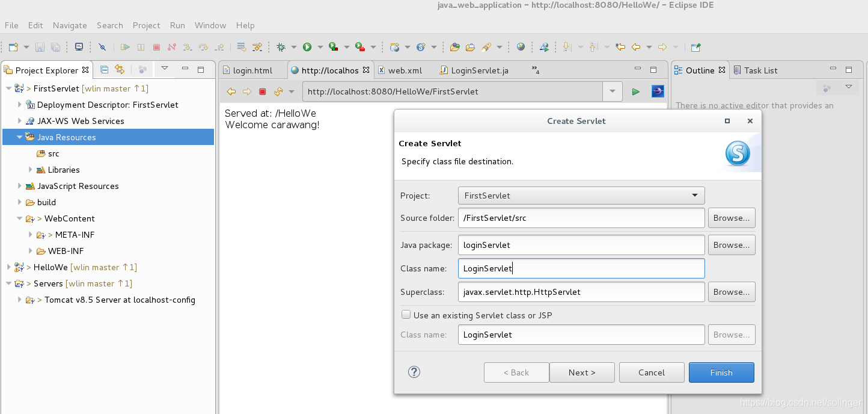This screenshot has height=414, width=868.
Task: Click the green Run icon in main toolbar
Action: 307,47
